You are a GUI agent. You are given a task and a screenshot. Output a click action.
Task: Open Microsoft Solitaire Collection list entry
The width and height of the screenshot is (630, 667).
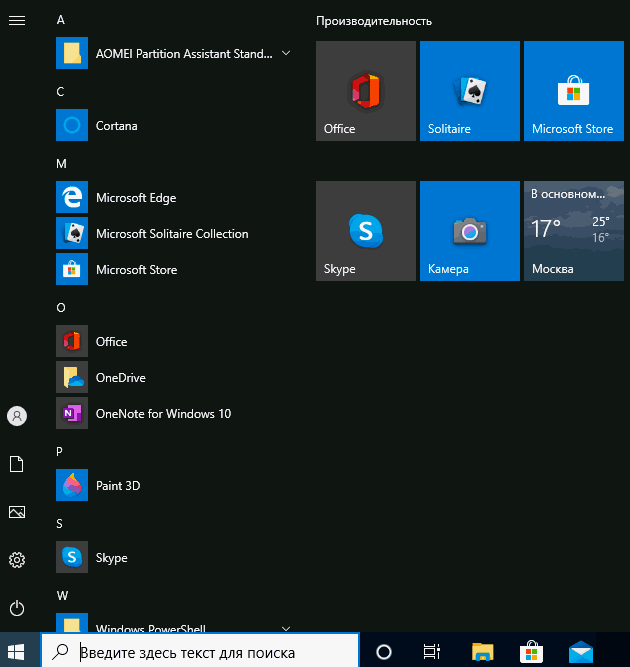174,233
